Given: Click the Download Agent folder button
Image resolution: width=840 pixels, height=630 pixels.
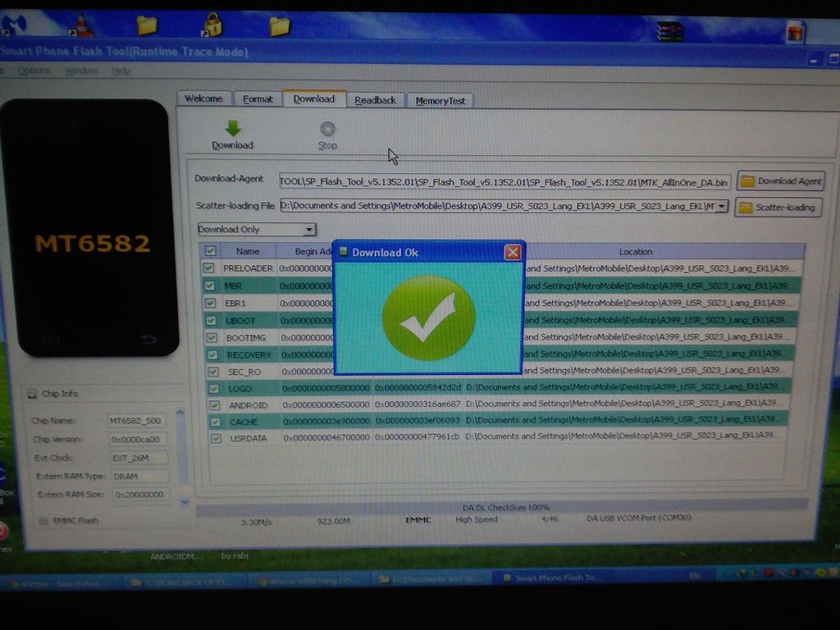Looking at the screenshot, I should 780,181.
